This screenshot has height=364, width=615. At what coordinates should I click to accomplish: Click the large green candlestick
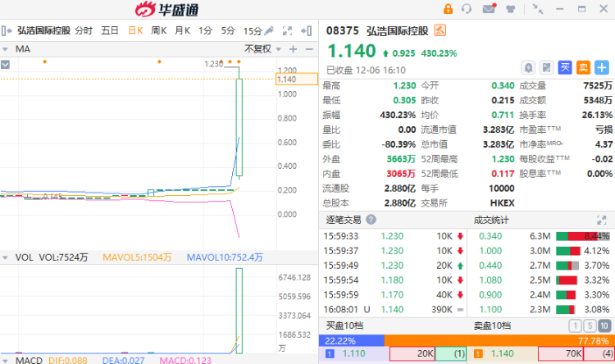(239, 127)
